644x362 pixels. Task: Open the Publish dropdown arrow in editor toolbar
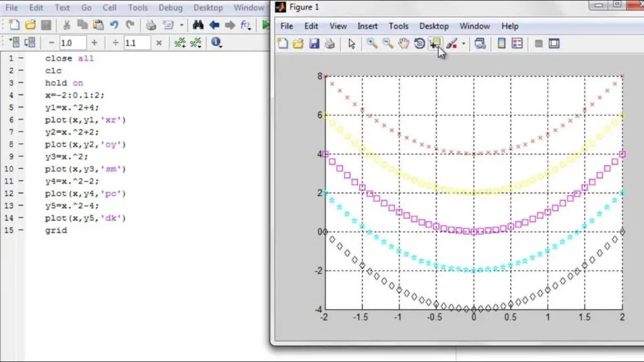pos(182,26)
